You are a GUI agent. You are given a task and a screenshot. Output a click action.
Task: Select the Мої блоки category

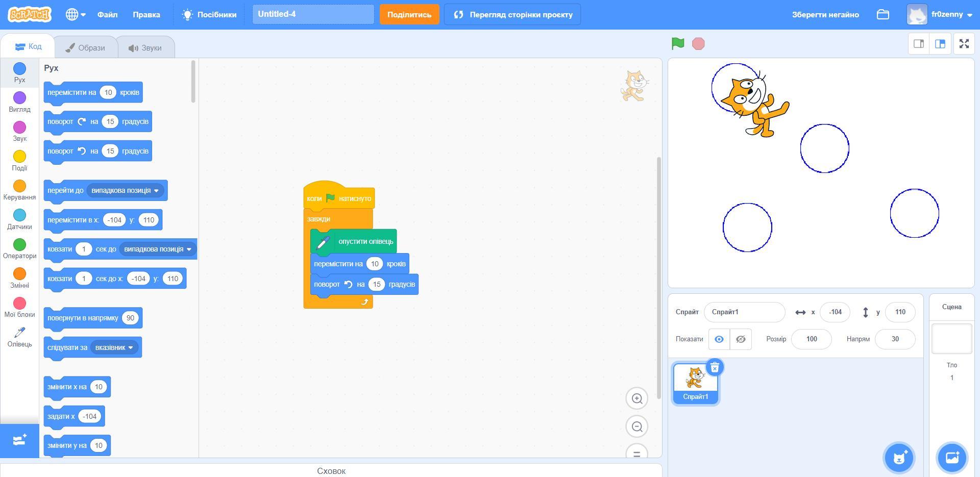(x=19, y=307)
